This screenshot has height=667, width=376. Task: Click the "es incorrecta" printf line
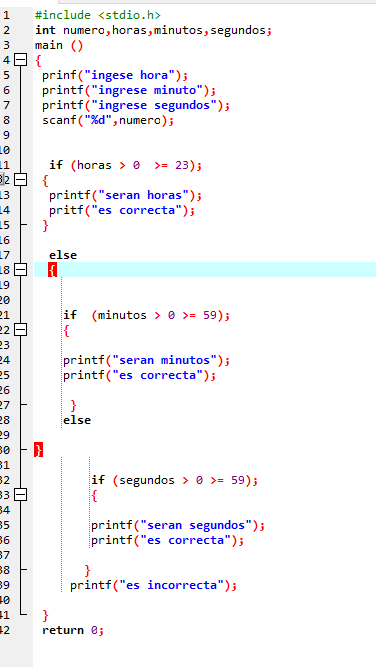point(154,585)
